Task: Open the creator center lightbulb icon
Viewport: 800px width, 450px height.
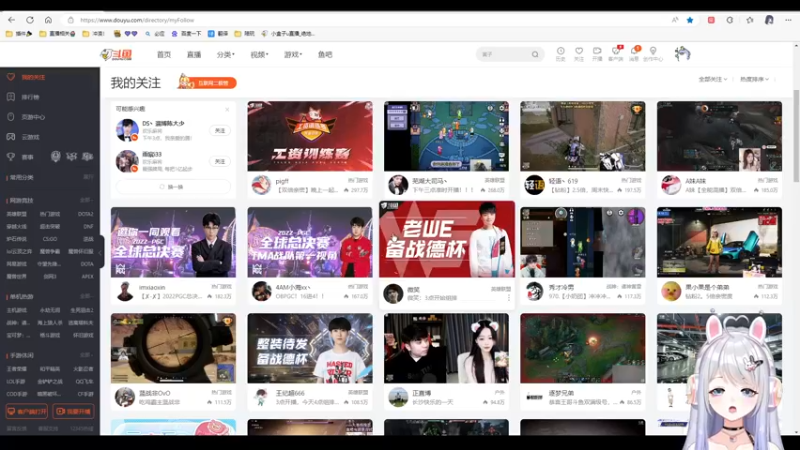Action: coord(653,54)
